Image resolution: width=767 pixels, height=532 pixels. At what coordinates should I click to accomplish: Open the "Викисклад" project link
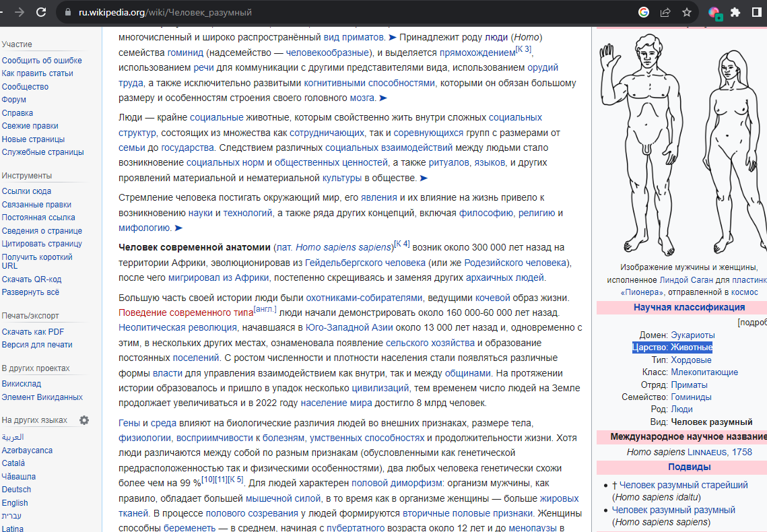tap(21, 384)
